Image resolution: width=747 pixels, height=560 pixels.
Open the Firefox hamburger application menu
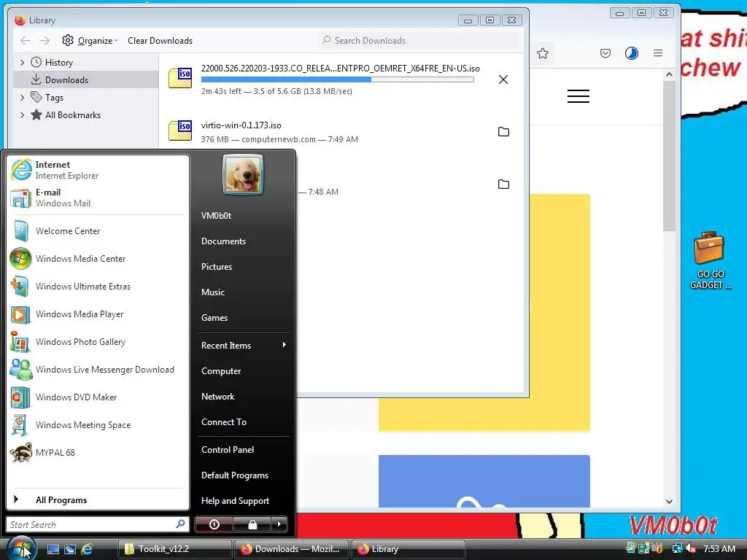(658, 53)
